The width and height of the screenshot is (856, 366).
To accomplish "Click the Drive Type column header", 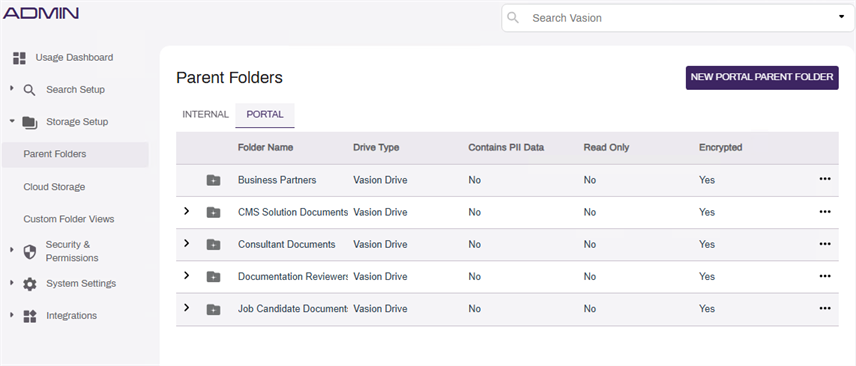I will coord(376,147).
